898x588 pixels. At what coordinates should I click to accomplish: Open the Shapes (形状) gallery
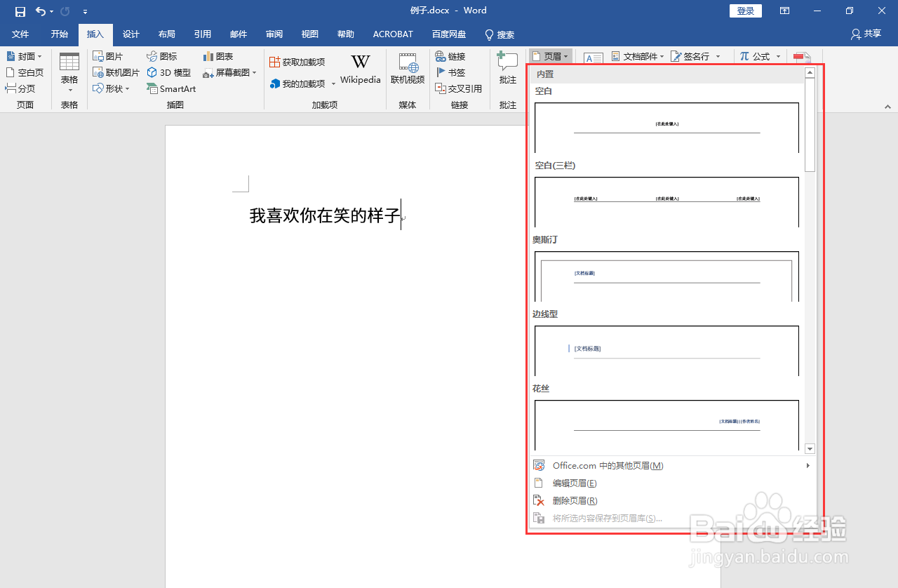pos(111,88)
